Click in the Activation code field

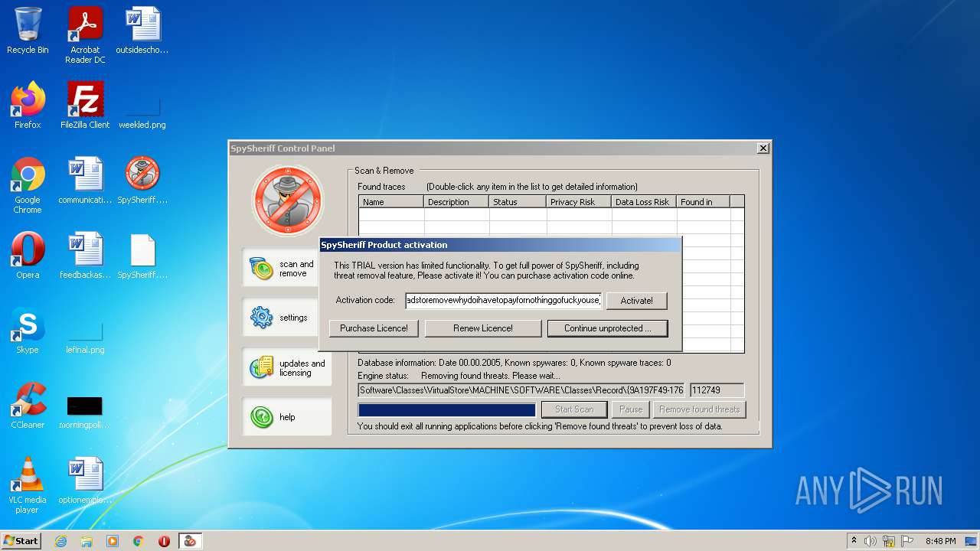click(503, 301)
